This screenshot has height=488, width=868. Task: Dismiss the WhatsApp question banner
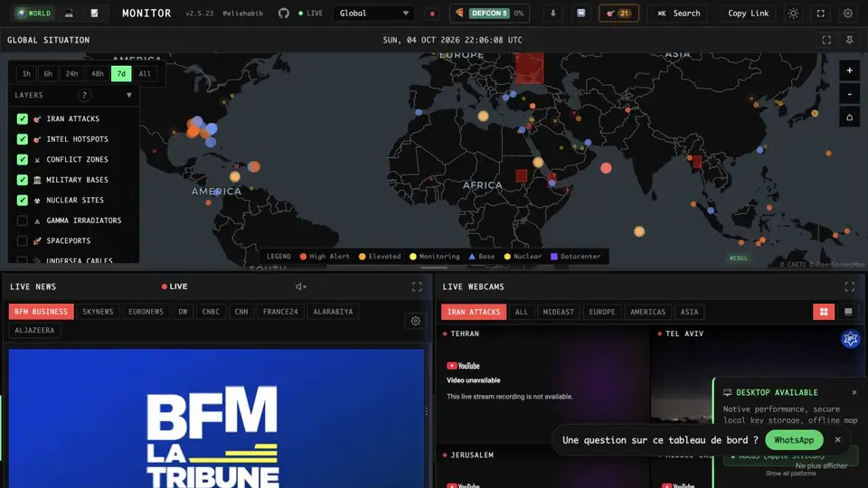click(837, 440)
